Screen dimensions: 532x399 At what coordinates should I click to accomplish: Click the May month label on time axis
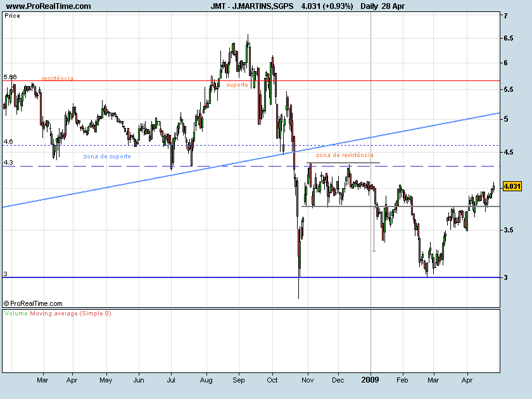pos(106,380)
